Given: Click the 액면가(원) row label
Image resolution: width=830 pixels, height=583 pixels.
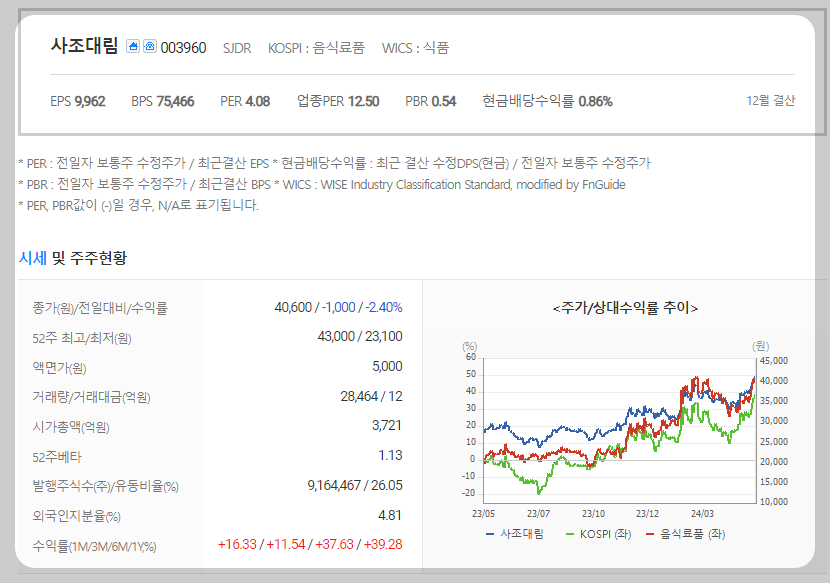Looking at the screenshot, I should pos(59,367).
